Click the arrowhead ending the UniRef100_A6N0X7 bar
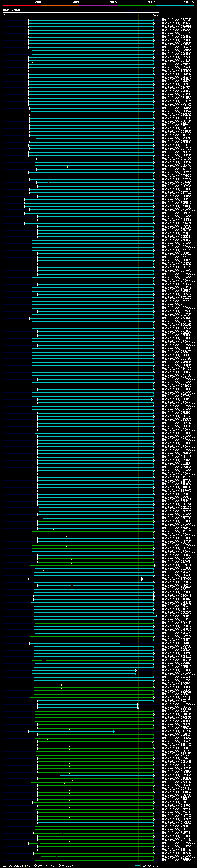 coord(119,643)
